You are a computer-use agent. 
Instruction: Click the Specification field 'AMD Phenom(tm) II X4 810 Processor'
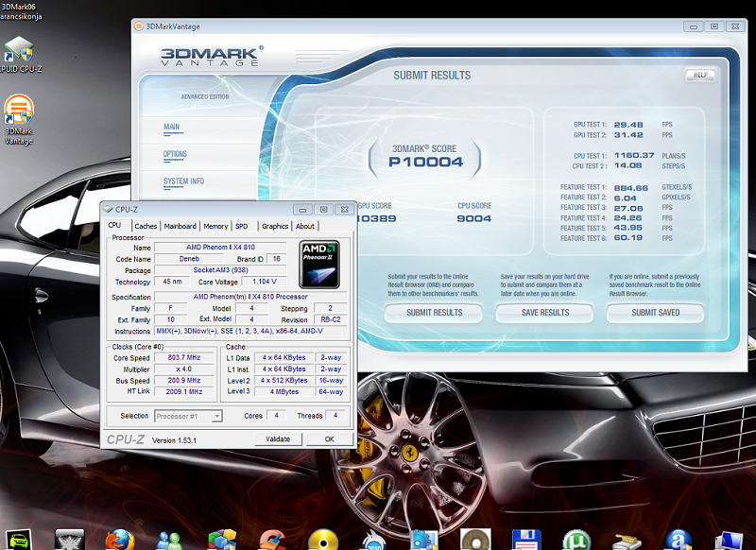tap(250, 297)
